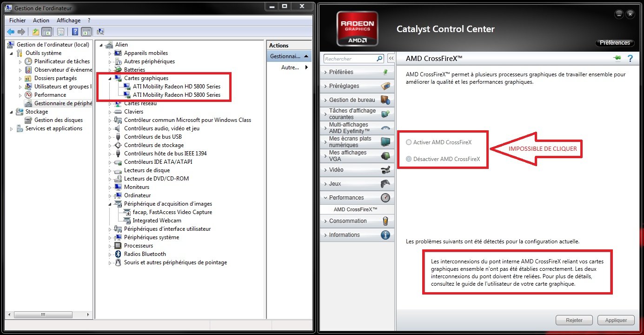Click the Rejeter button
This screenshot has height=335, width=644.
pyautogui.click(x=574, y=320)
